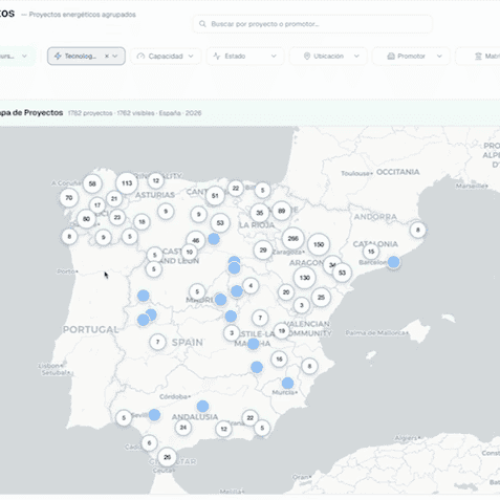The height and width of the screenshot is (500, 500).
Task: Click the magnifier icon in the search bar
Action: [202, 24]
